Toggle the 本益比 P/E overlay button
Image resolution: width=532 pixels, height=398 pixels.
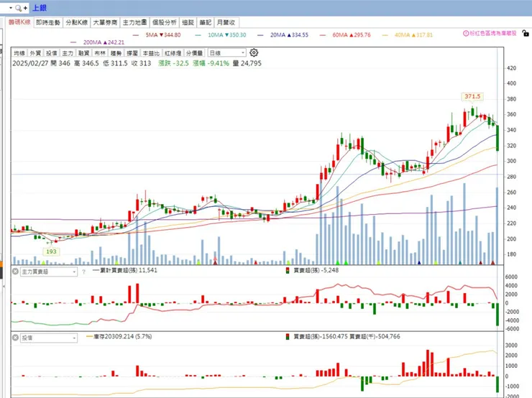click(151, 53)
